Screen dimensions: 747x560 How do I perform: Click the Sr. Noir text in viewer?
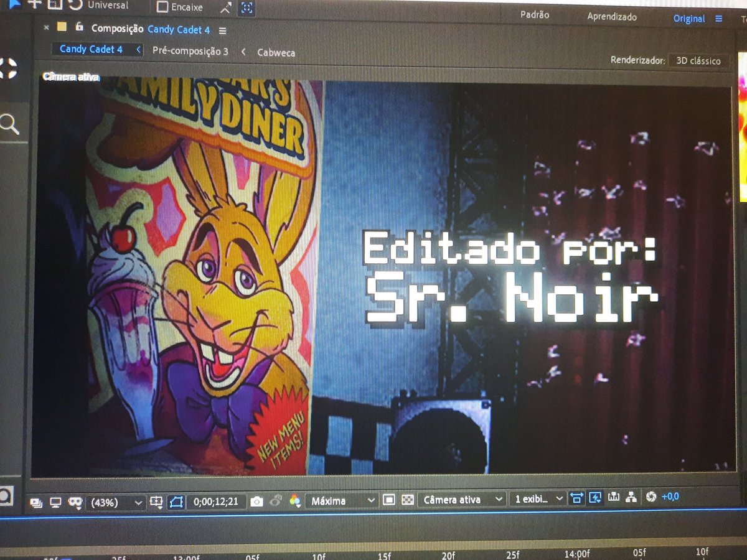(511, 297)
